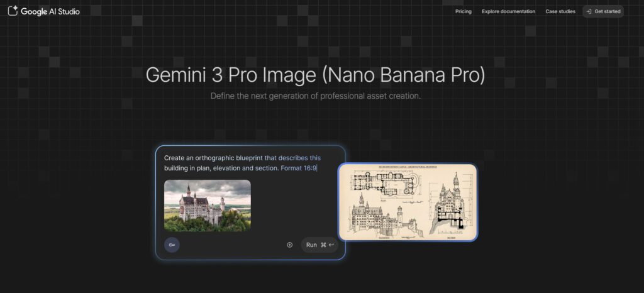Click the API key icon in prompt box
This screenshot has height=293, width=644.
click(x=172, y=245)
